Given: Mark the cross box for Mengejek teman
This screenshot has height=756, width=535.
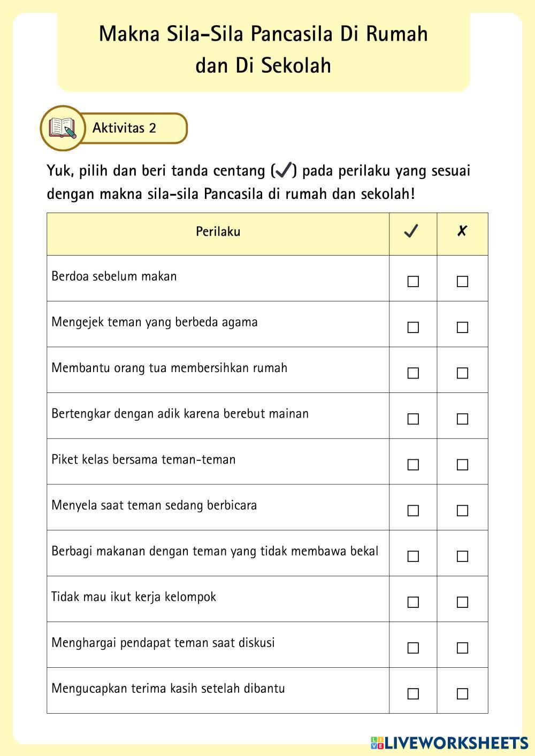Looking at the screenshot, I should (462, 327).
